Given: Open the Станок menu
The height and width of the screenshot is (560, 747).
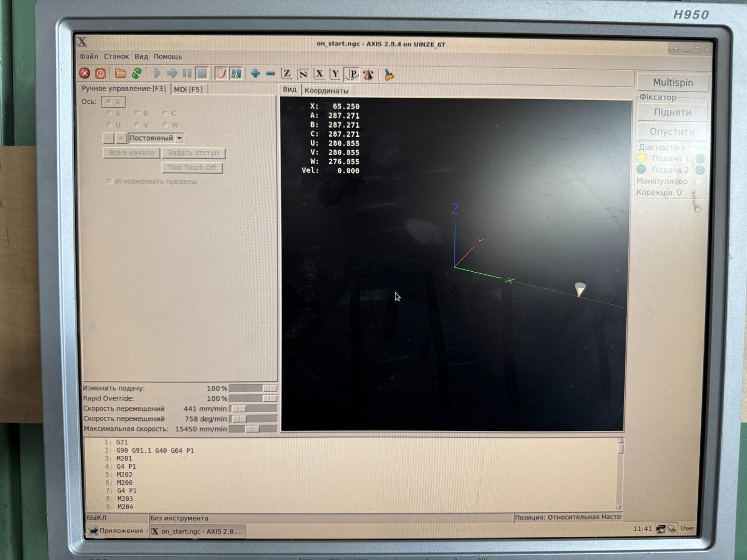Looking at the screenshot, I should tap(116, 57).
